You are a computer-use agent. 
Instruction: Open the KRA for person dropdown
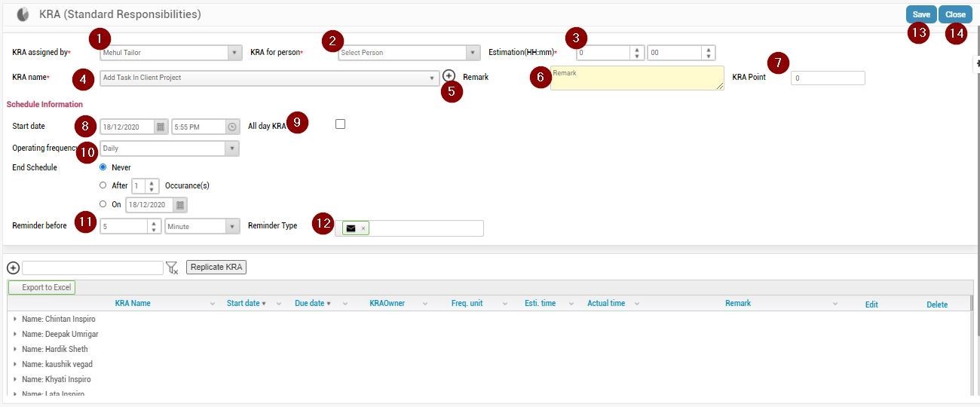tap(473, 53)
